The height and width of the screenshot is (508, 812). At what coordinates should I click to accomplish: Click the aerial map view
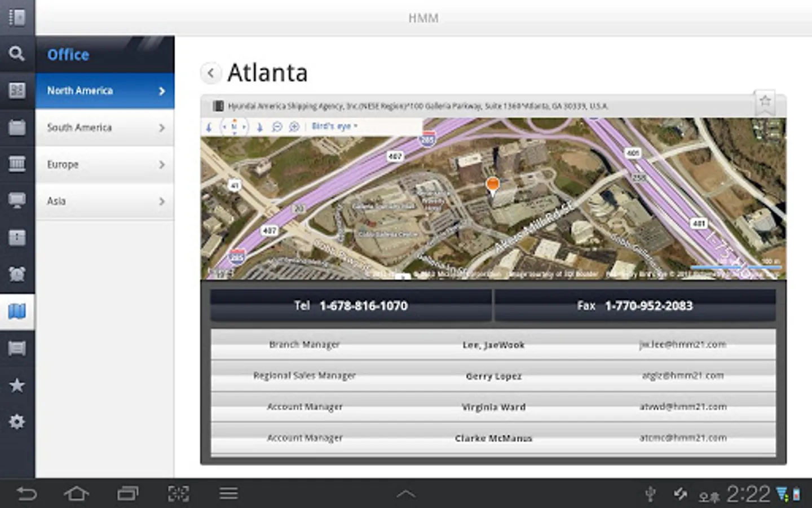coord(493,199)
